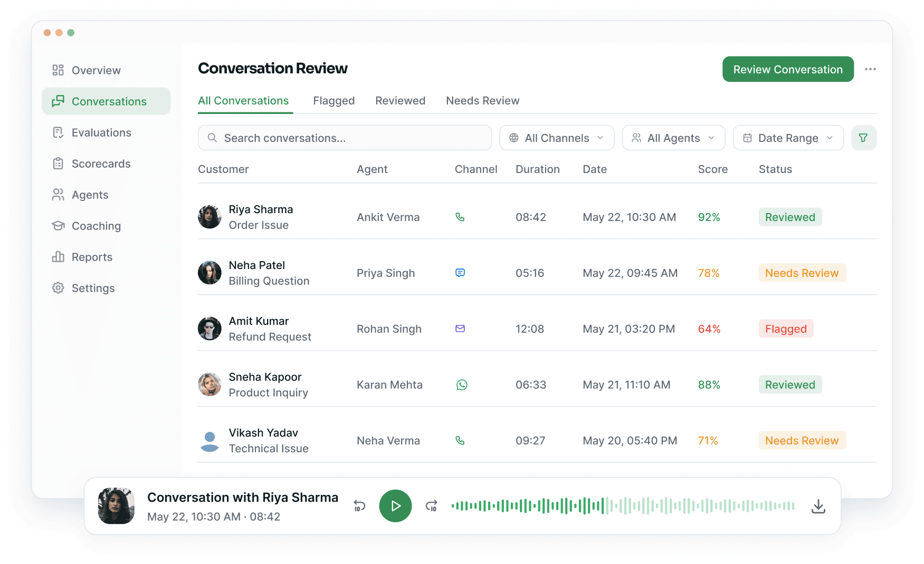Expand the All Channels dropdown

[557, 138]
